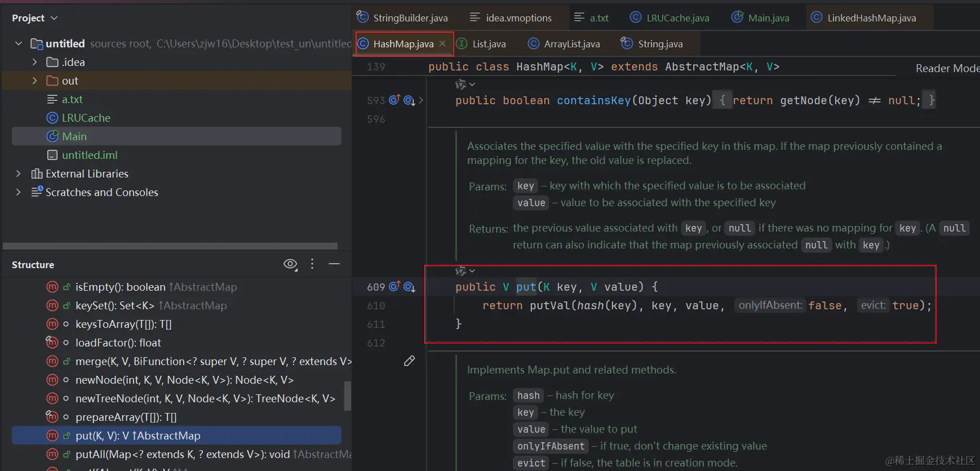The width and height of the screenshot is (980, 471).
Task: Click the method icon beside keySet()
Action: pos(52,305)
